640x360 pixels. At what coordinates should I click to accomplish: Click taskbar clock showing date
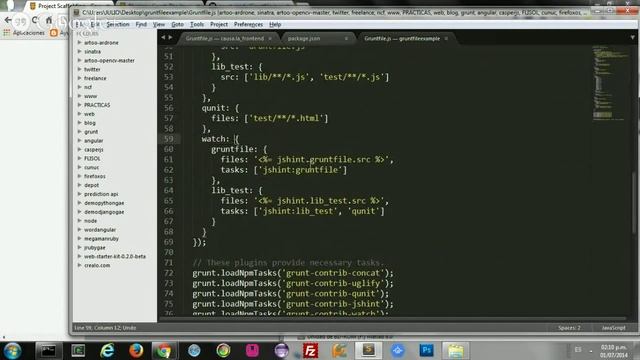point(614,351)
